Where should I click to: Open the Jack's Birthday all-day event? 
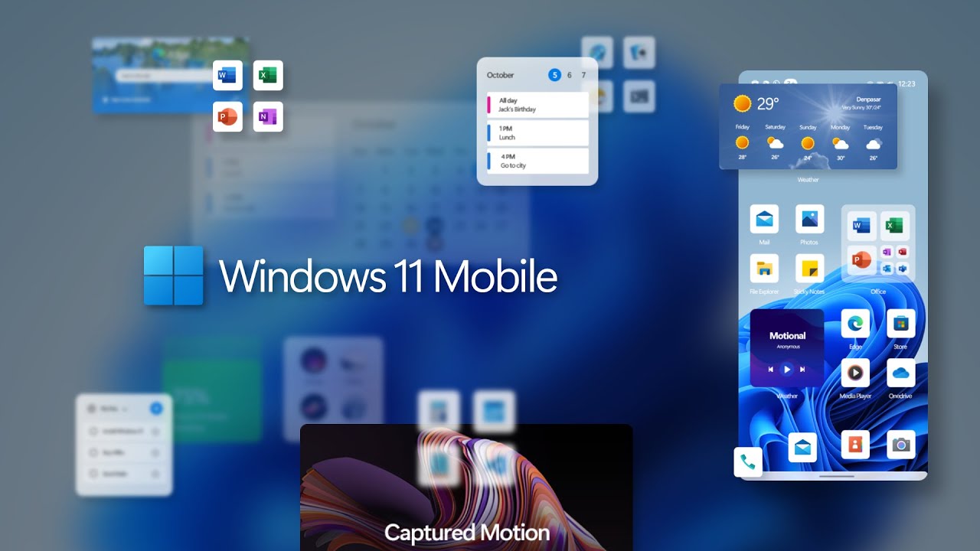pyautogui.click(x=537, y=105)
